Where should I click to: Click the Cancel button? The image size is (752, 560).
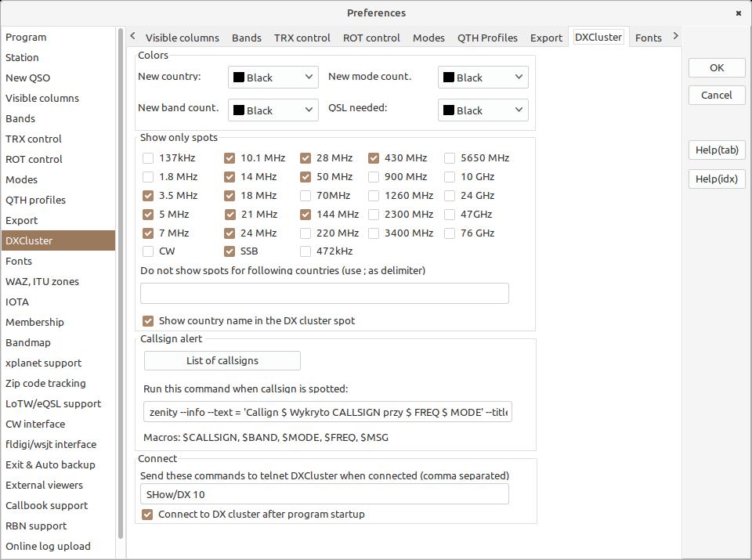pos(717,95)
